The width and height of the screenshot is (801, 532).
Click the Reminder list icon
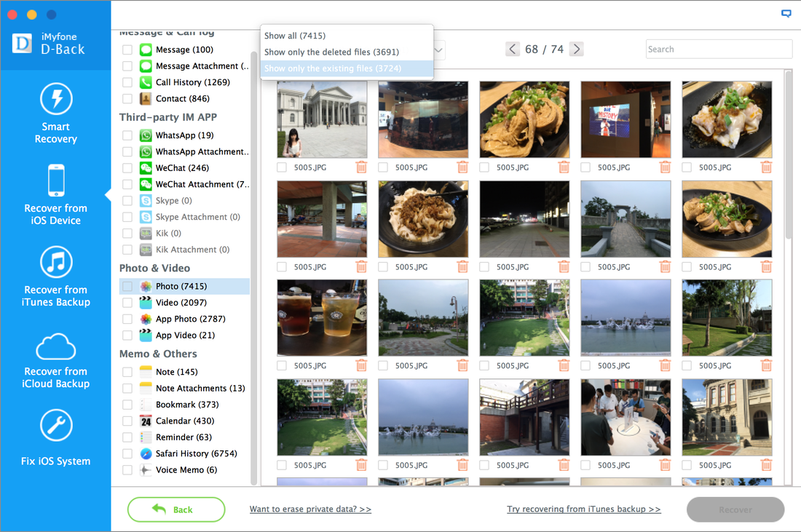[x=146, y=437]
